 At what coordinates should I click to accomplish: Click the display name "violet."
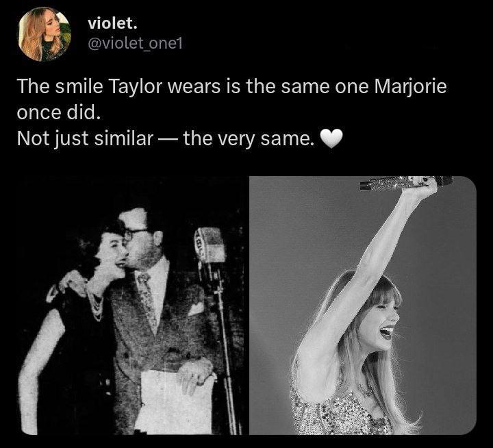coord(112,23)
